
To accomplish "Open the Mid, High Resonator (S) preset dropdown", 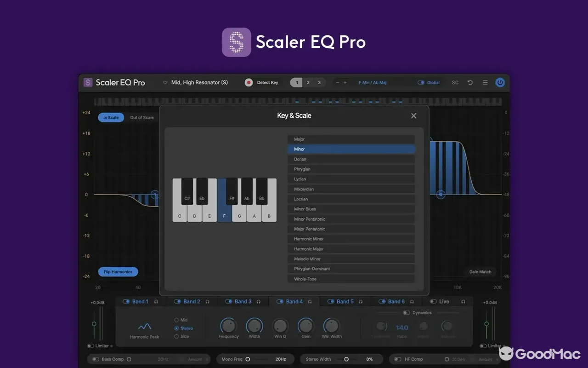I will click(x=199, y=83).
